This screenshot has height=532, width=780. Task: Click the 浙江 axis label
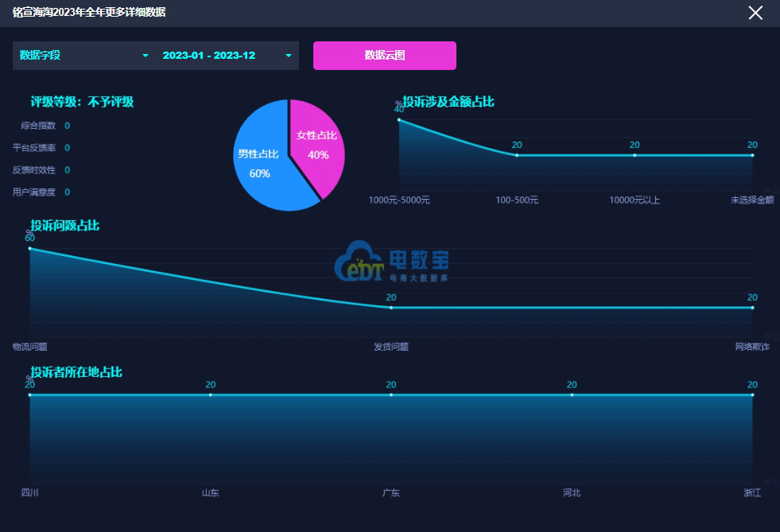[x=752, y=493]
